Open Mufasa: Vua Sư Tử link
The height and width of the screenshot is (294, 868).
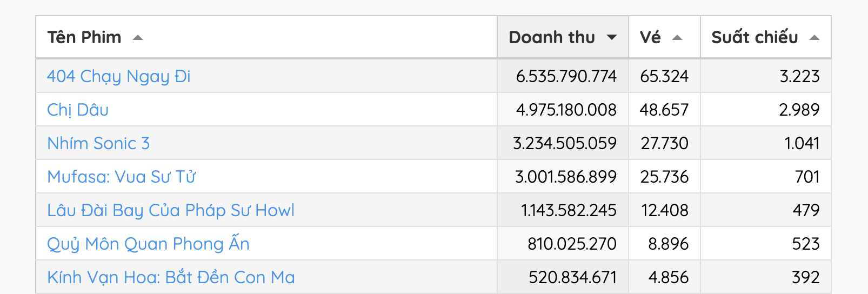[x=122, y=177]
